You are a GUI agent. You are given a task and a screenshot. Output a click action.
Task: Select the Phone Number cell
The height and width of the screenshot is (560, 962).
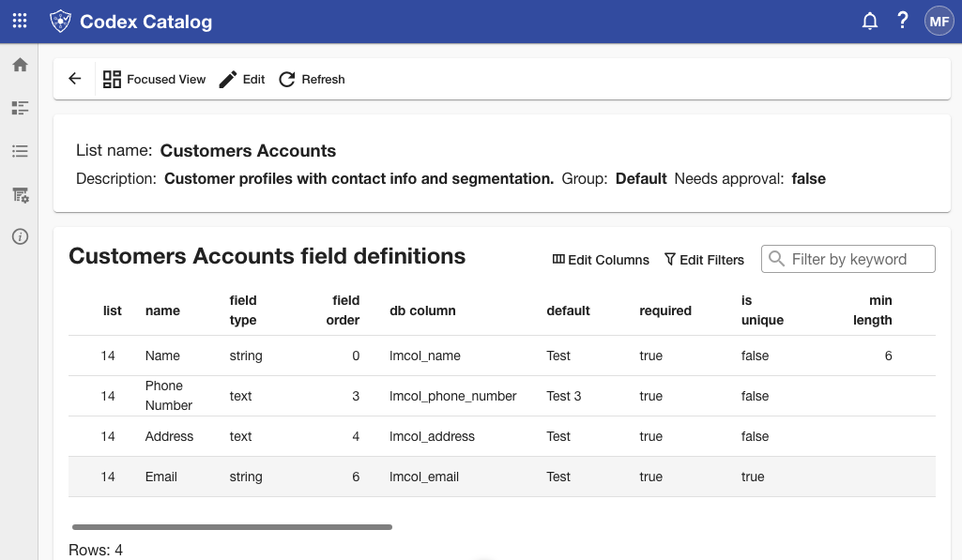tap(169, 396)
